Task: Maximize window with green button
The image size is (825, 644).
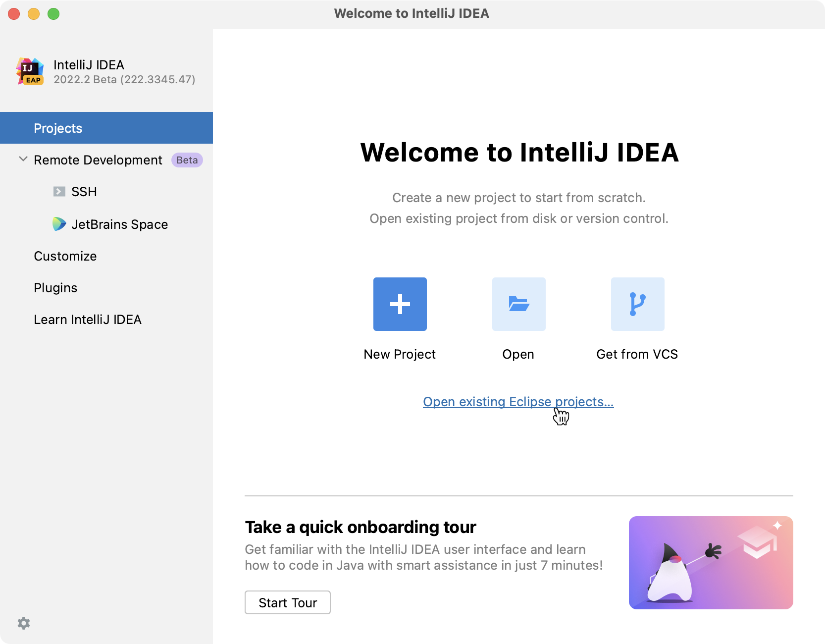Action: click(x=53, y=14)
